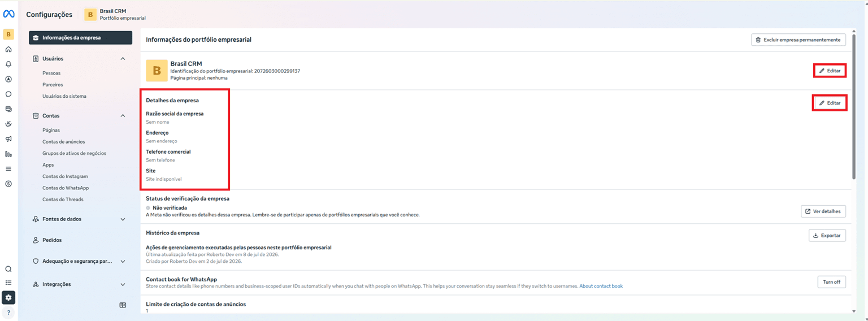Viewport: 868px width, 321px height.
Task: Open help question mark icon
Action: [8, 312]
